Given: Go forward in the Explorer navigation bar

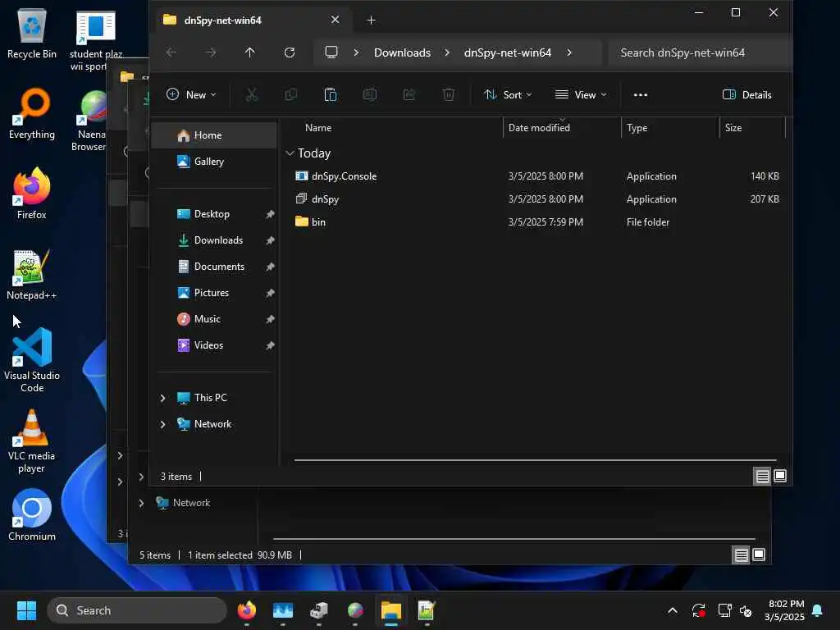Looking at the screenshot, I should (x=211, y=52).
